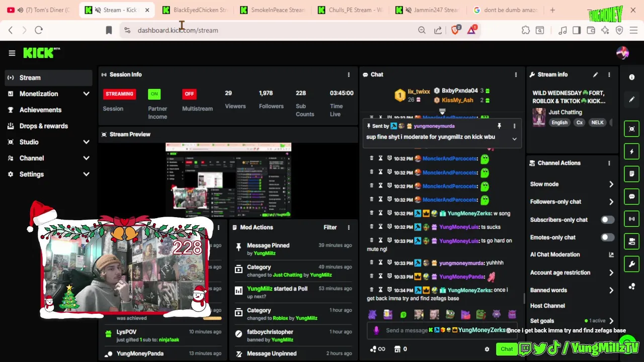This screenshot has width=644, height=362.
Task: Expand the Studio sidebar section
Action: (86, 142)
